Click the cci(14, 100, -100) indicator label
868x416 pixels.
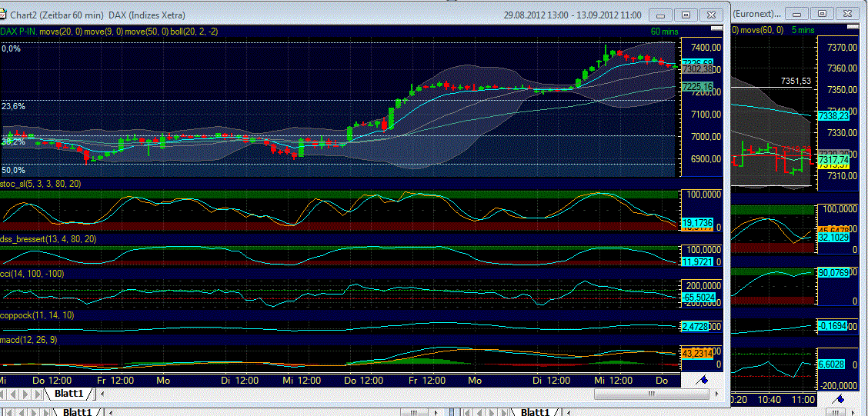click(x=32, y=273)
